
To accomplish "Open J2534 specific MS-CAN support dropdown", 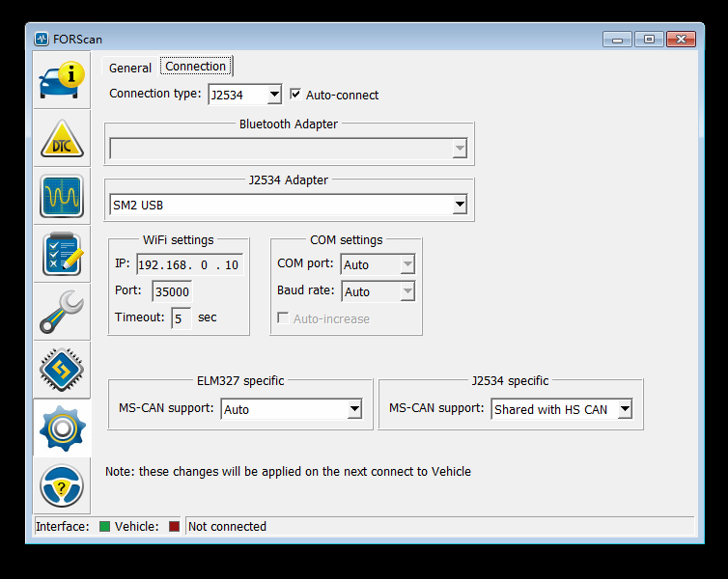I will [x=561, y=409].
